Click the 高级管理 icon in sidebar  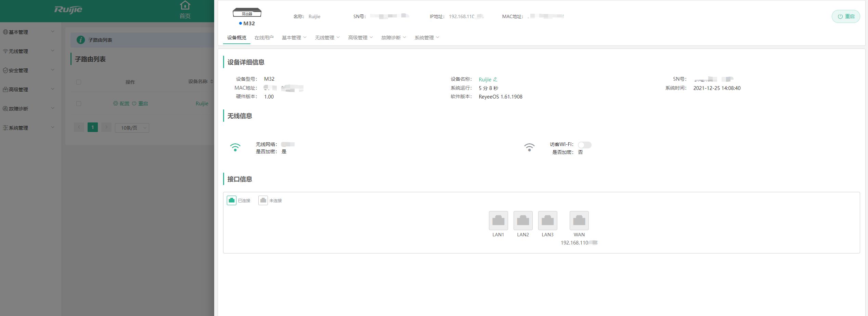coord(5,90)
